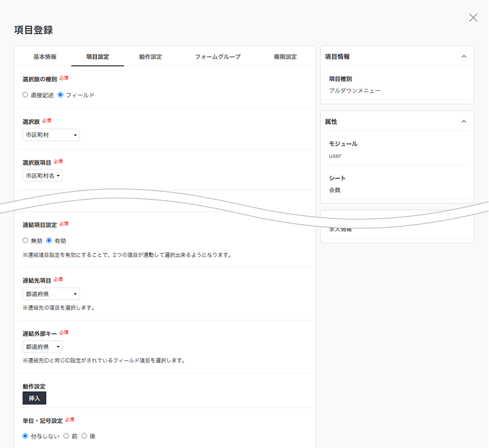Open the 選択肢項目 dropdown showing 市区町村名
This screenshot has height=448, width=489.
(42, 176)
